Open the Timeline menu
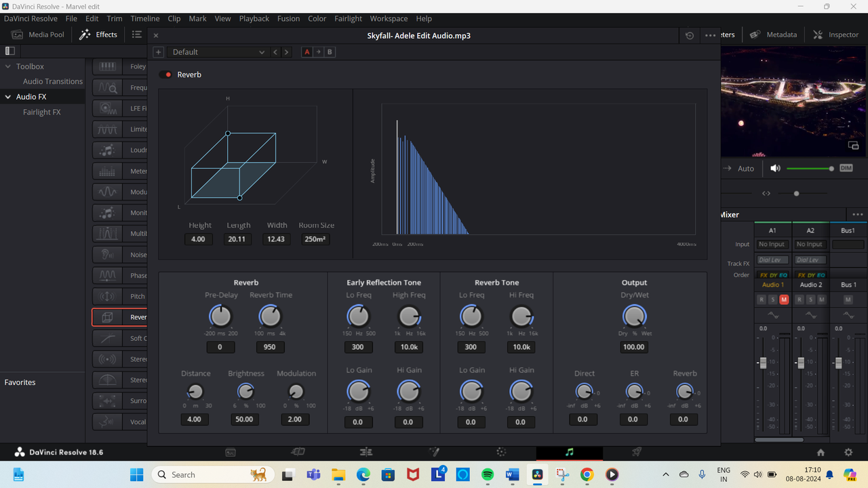This screenshot has width=868, height=488. click(145, 18)
